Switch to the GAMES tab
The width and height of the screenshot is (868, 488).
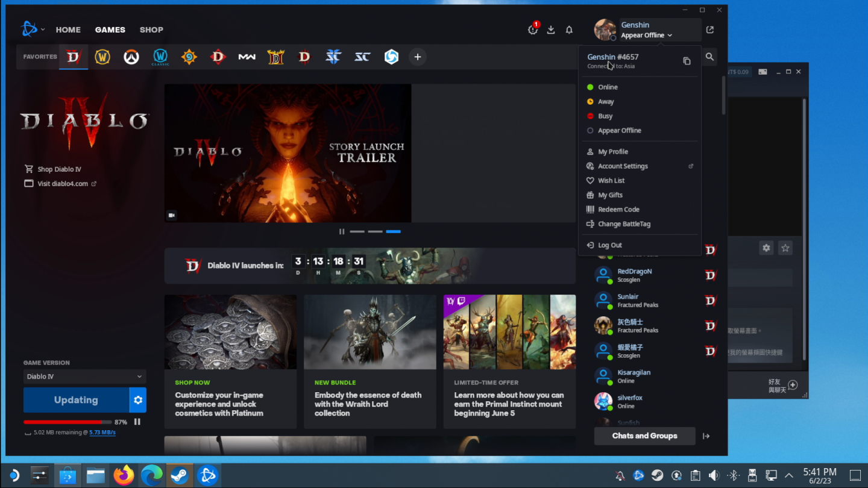(110, 30)
